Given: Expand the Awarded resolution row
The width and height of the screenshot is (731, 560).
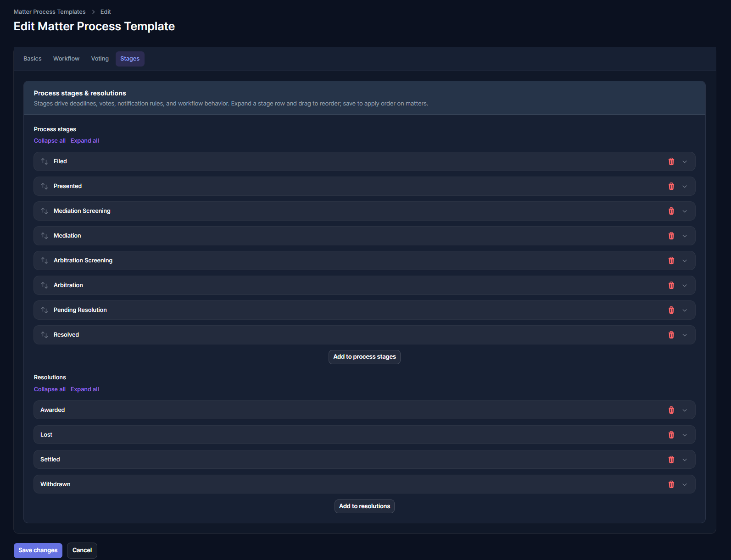Looking at the screenshot, I should click(x=685, y=410).
